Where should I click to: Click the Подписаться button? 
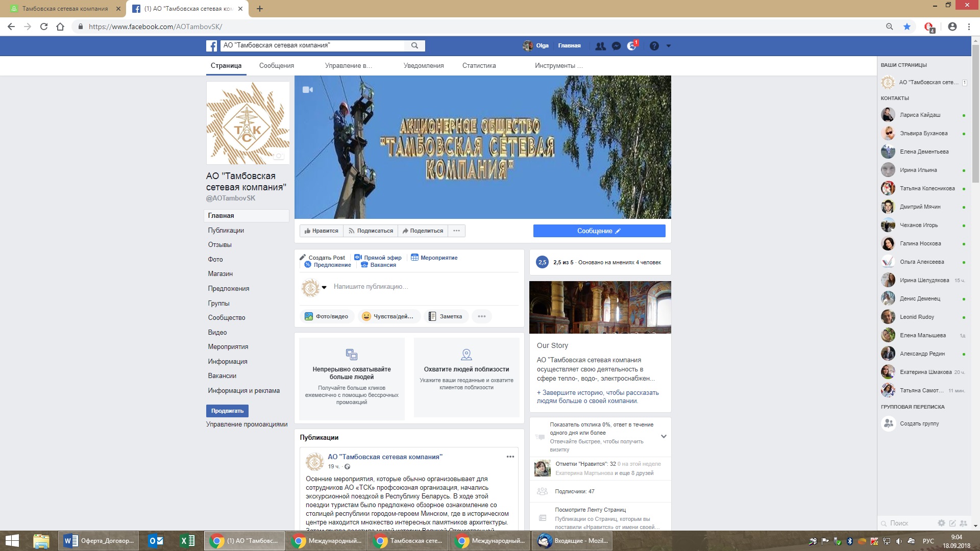coord(371,231)
